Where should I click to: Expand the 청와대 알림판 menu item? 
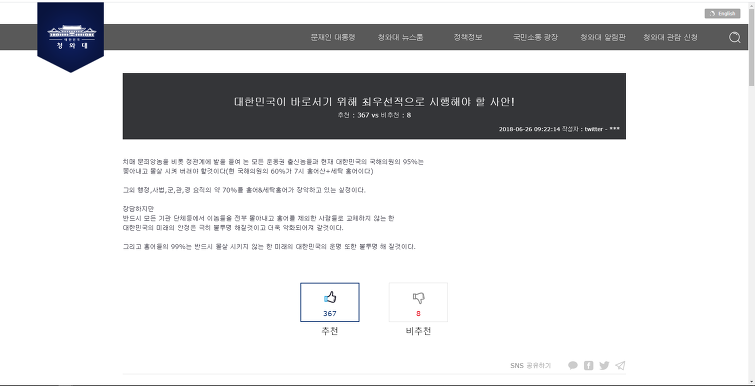click(602, 37)
